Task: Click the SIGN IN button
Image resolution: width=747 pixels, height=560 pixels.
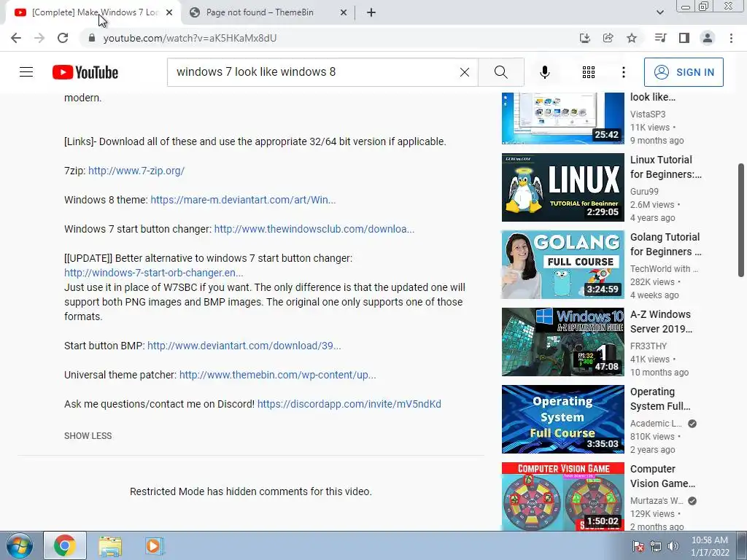Action: point(684,72)
